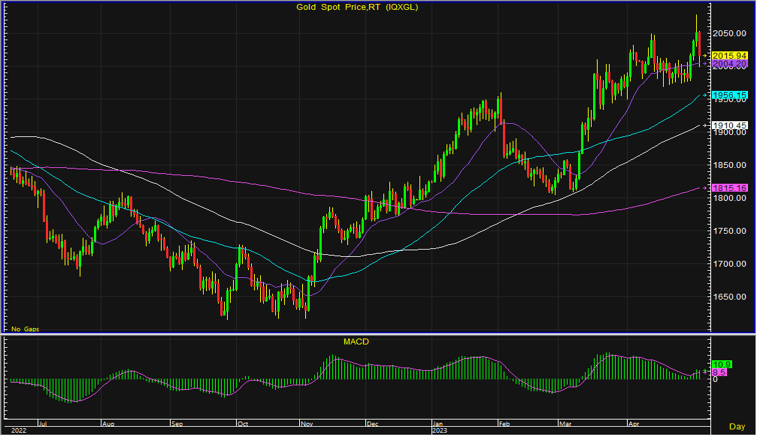This screenshot has height=436, width=757.
Task: Click the MACD indicator title
Action: click(357, 342)
